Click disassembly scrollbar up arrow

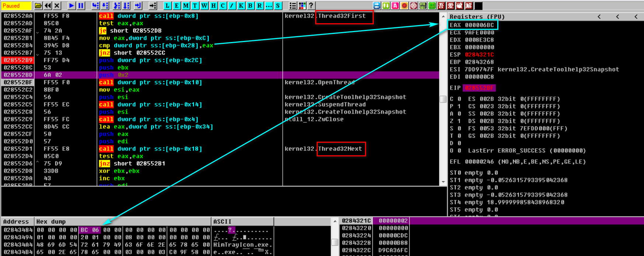[443, 17]
